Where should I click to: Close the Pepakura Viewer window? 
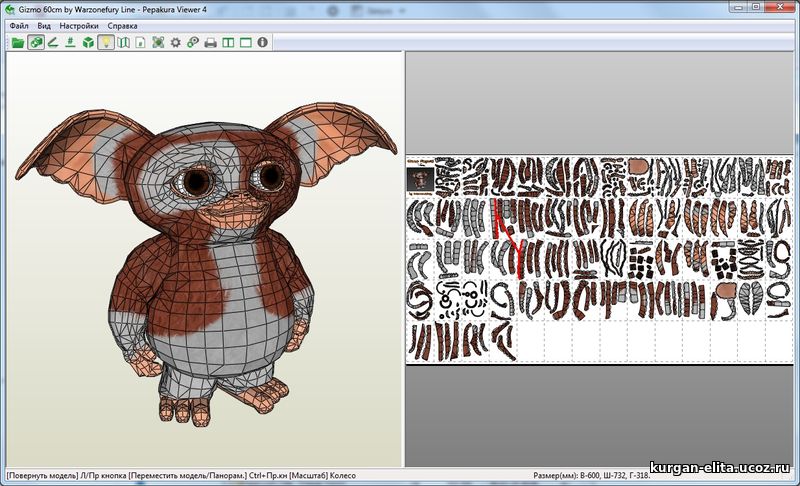[781, 7]
